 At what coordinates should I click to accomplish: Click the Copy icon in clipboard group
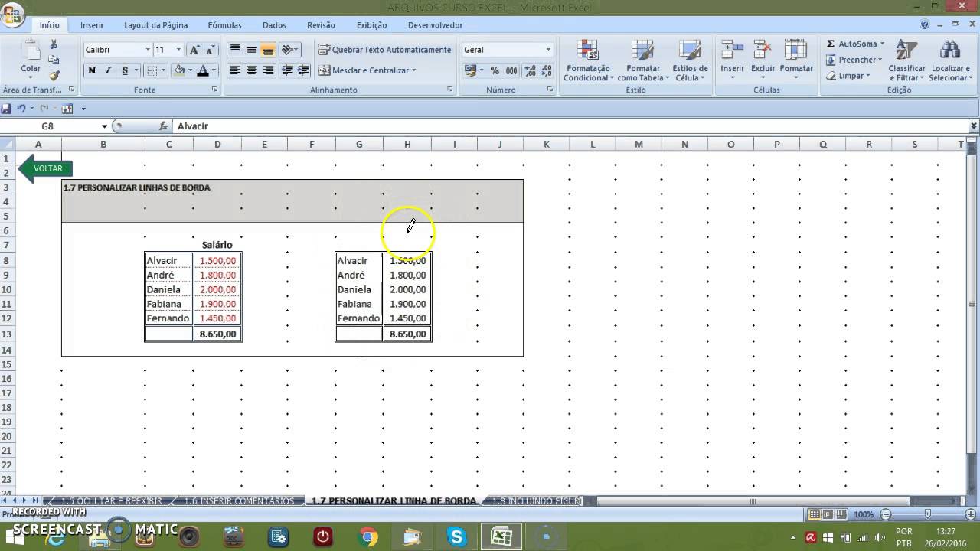54,60
